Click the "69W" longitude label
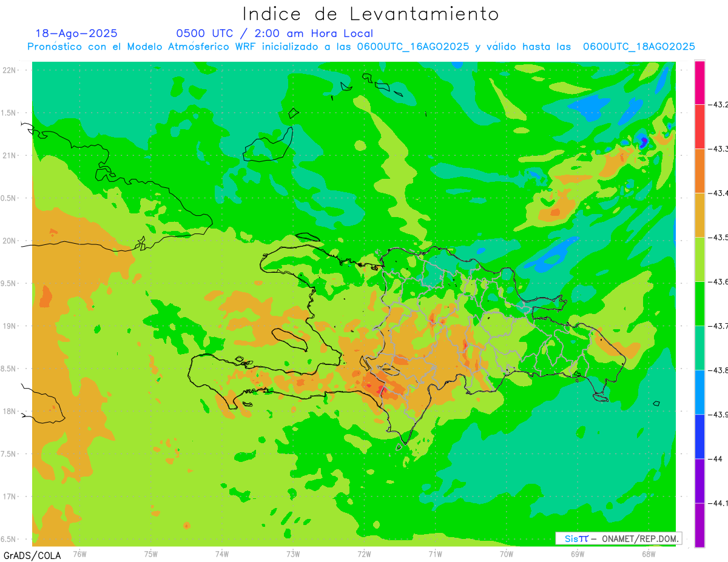 (578, 554)
